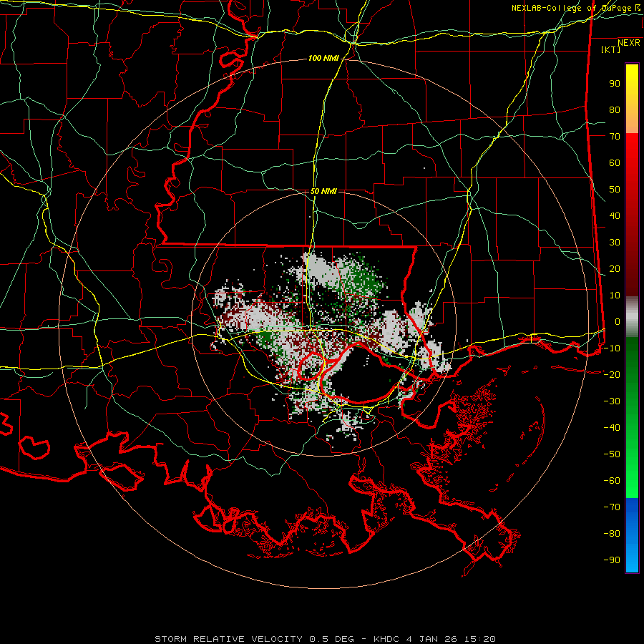Click the -90 value on the velocity scale
The image size is (644, 644).
point(612,560)
